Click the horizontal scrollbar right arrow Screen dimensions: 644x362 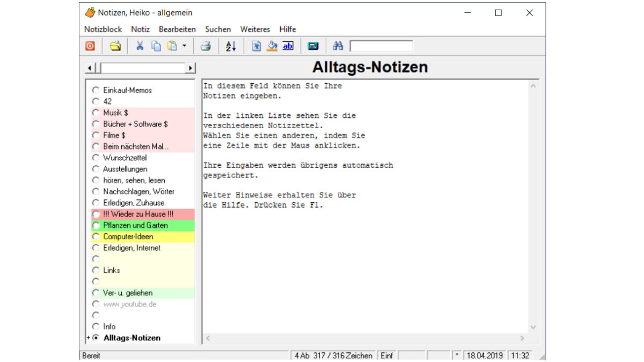point(191,68)
